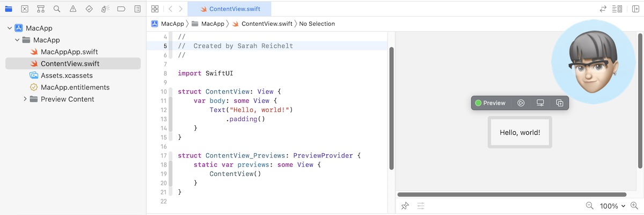Viewport: 644px width, 215px height.
Task: Click the "var body: some View" line
Action: point(235,101)
